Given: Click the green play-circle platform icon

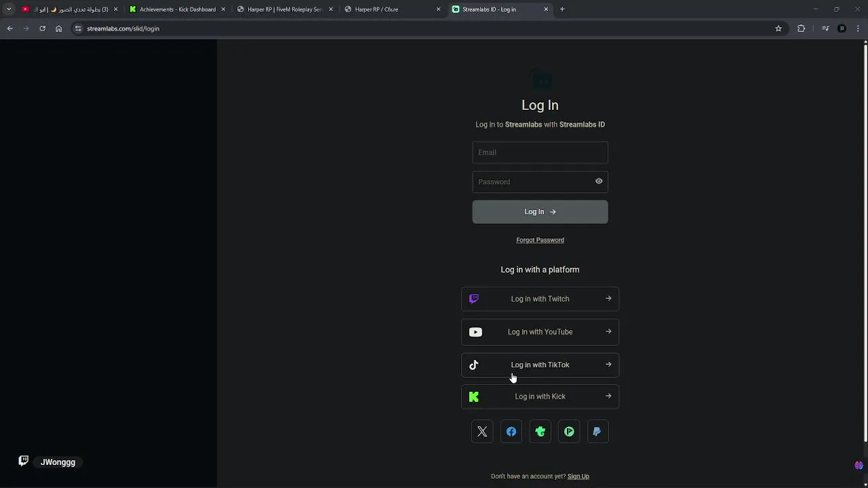Looking at the screenshot, I should 569,432.
